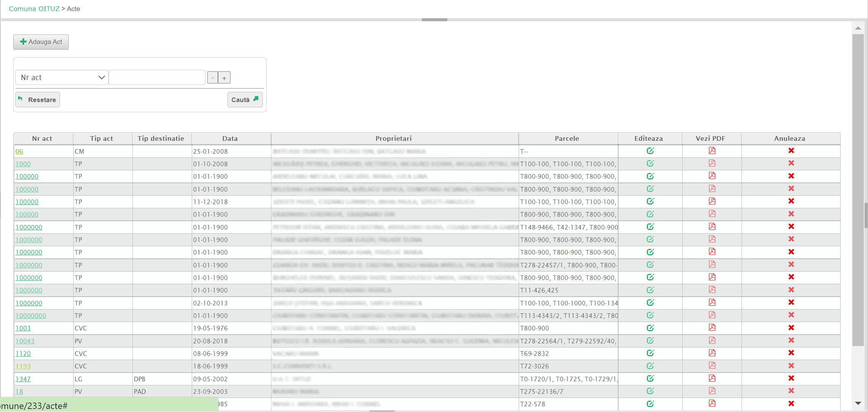Click edit icon for act 06 row

[x=650, y=151]
